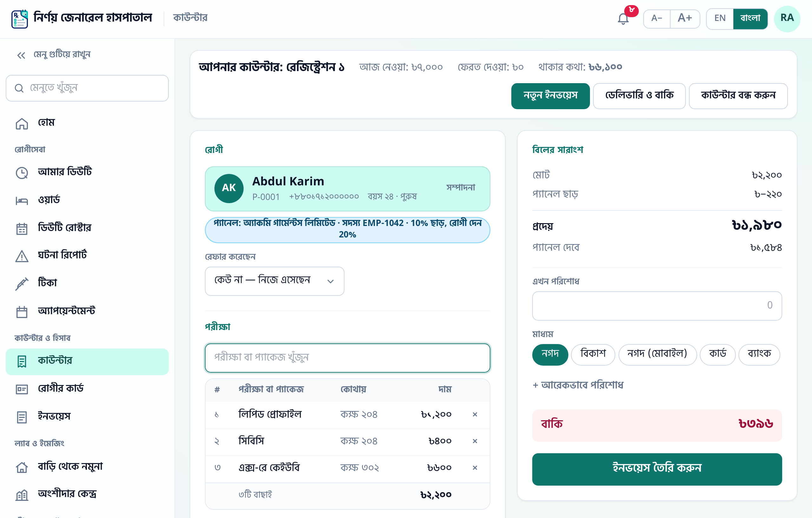Select ব্যাংক payment method
The height and width of the screenshot is (518, 812).
pos(759,354)
